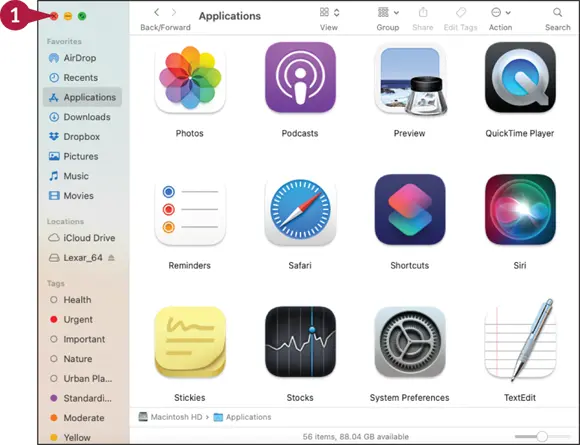Click the Photos label text
Viewport: 580px width, 445px height.
click(x=189, y=133)
